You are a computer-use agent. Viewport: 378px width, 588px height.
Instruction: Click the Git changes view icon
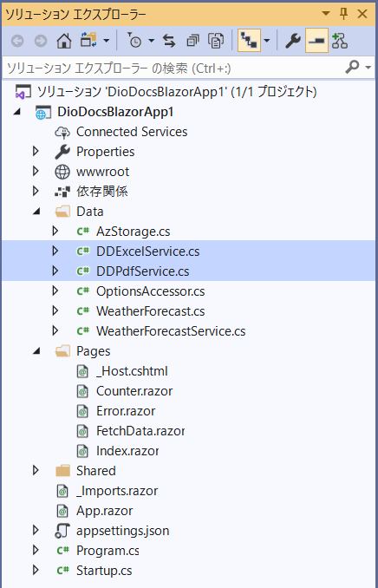[339, 41]
